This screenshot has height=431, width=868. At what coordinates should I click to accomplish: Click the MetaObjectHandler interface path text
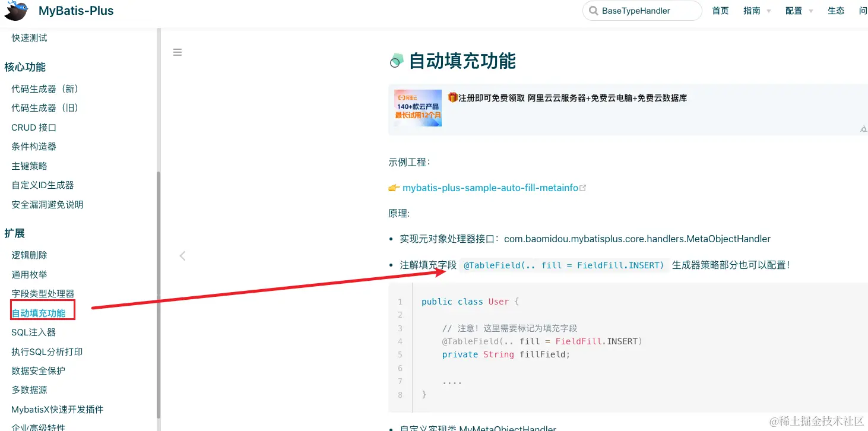pyautogui.click(x=637, y=239)
